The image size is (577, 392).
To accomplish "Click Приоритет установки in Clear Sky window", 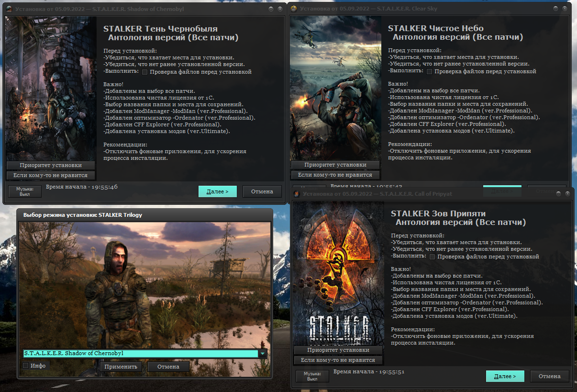I will (x=335, y=165).
